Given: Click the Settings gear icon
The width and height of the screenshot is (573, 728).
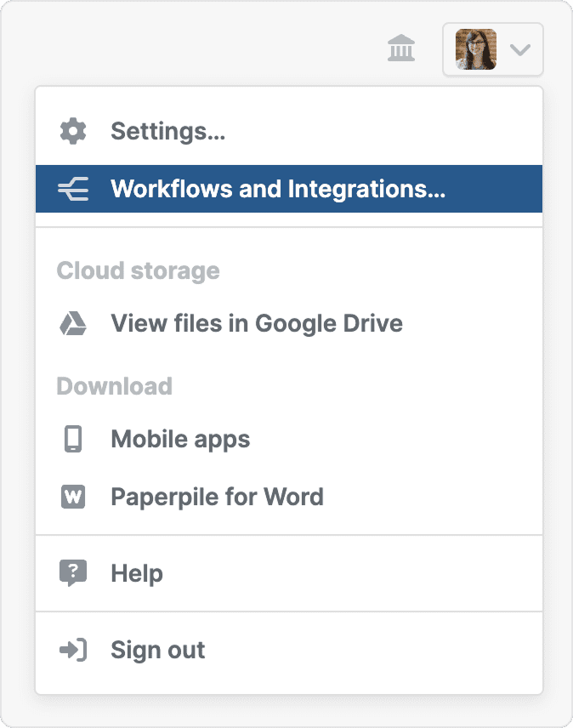Looking at the screenshot, I should pos(73,132).
